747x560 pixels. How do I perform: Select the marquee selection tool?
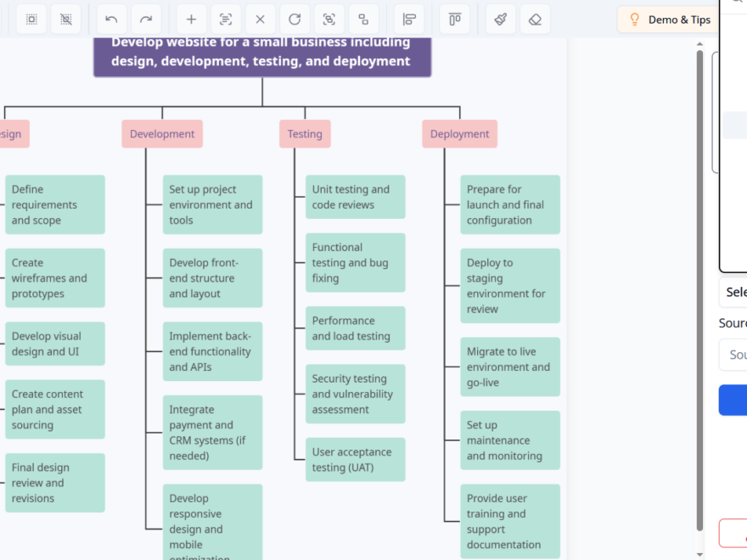31,19
